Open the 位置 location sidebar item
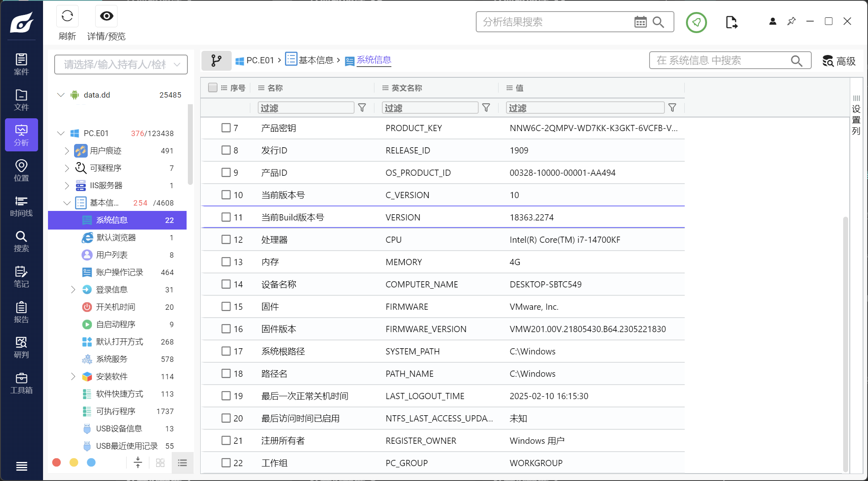 pos(22,170)
